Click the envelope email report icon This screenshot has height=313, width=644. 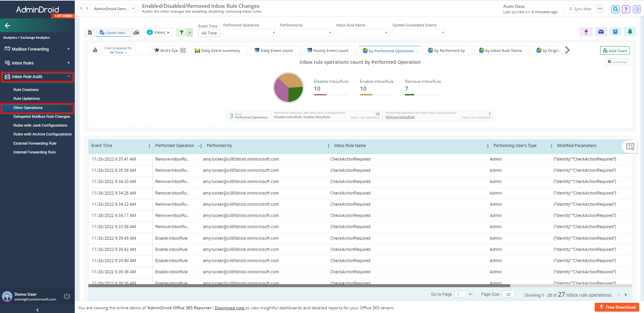click(x=601, y=32)
